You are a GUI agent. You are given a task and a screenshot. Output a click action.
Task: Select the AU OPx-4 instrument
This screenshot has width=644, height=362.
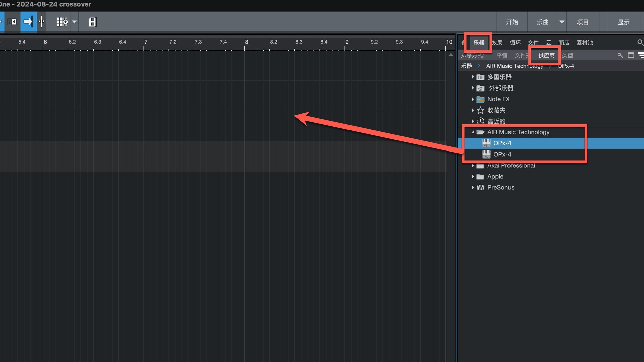coord(502,154)
